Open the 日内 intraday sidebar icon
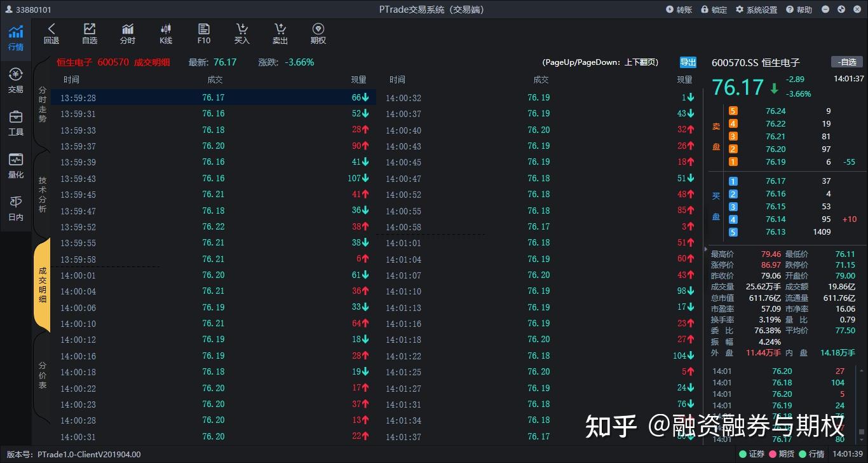This screenshot has height=463, width=868. click(x=16, y=209)
